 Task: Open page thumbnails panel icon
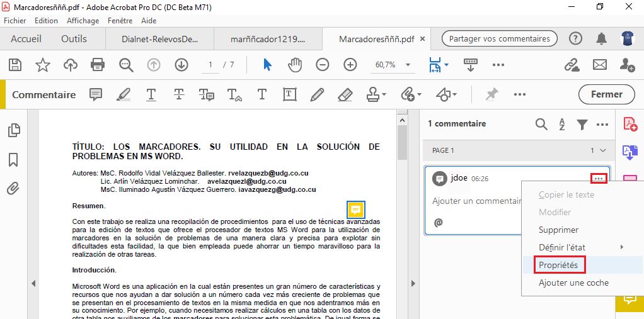[x=14, y=130]
